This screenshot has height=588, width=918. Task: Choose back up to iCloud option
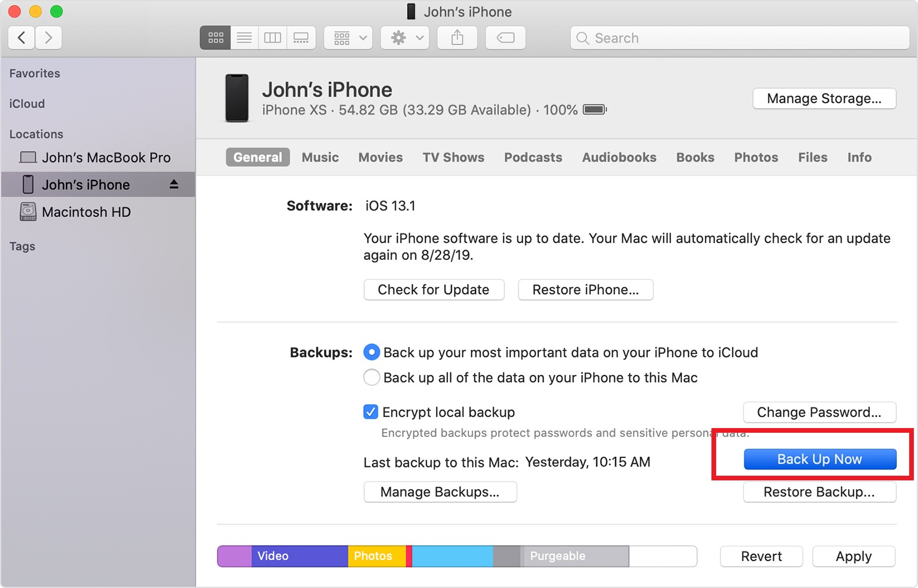(x=371, y=352)
